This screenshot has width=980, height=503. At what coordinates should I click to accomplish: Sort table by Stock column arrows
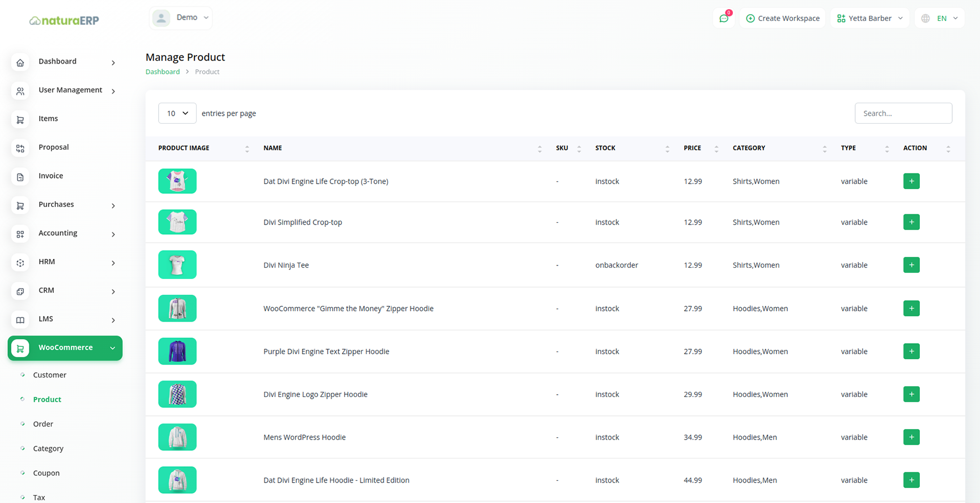pos(667,149)
